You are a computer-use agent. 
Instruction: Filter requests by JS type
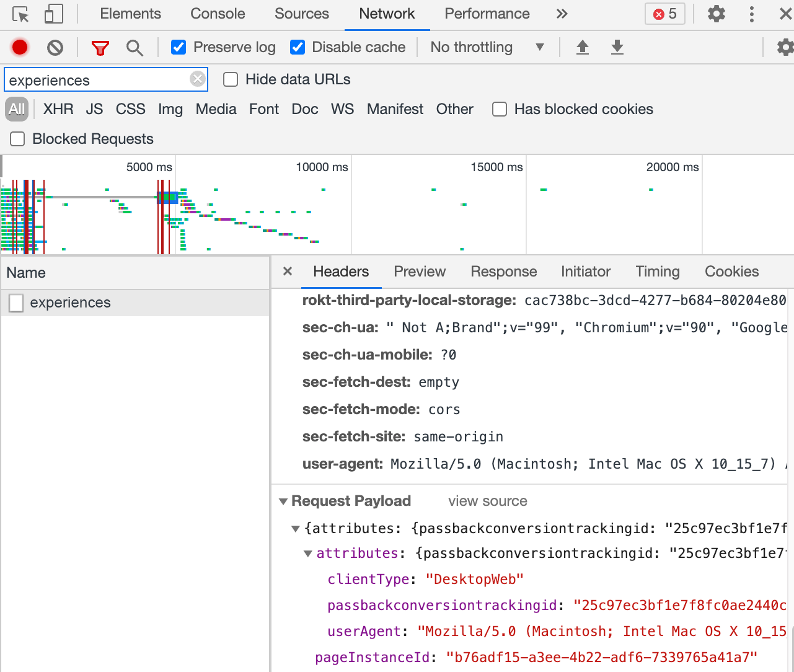[94, 109]
